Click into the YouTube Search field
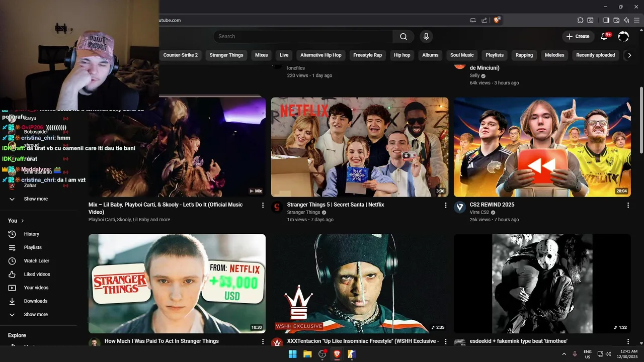Viewport: 644px width, 362px height. pyautogui.click(x=303, y=36)
